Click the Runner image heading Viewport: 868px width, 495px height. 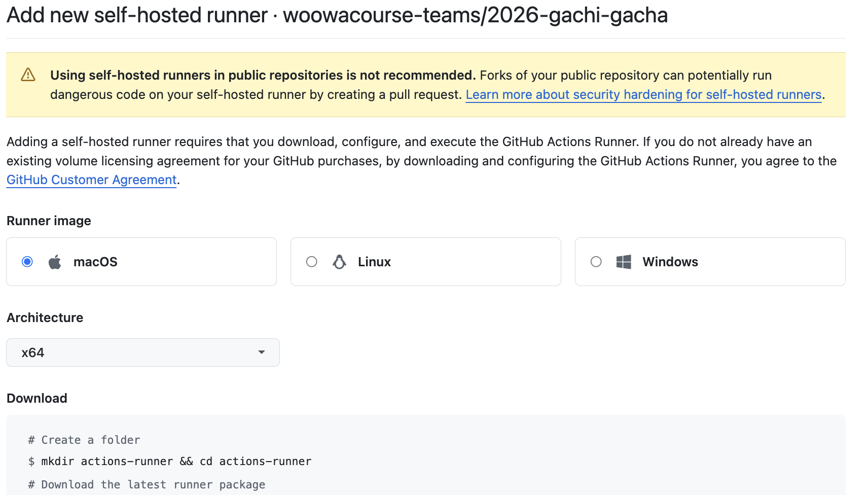point(49,221)
